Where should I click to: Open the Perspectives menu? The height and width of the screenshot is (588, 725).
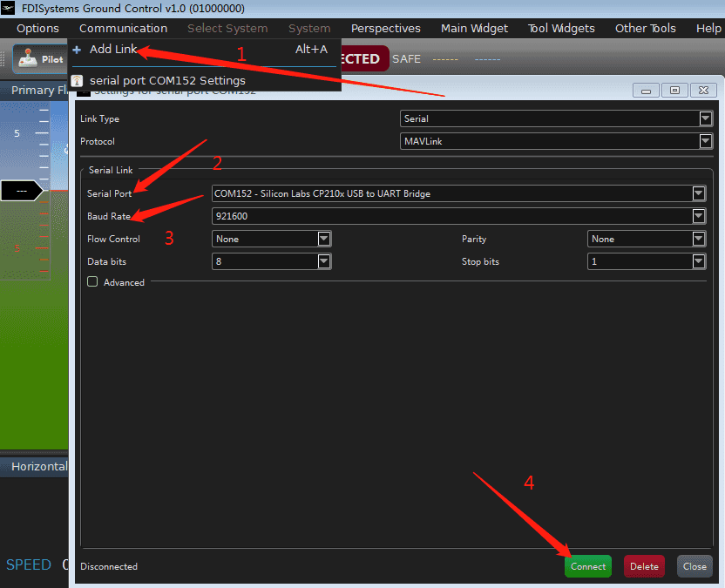[x=385, y=28]
